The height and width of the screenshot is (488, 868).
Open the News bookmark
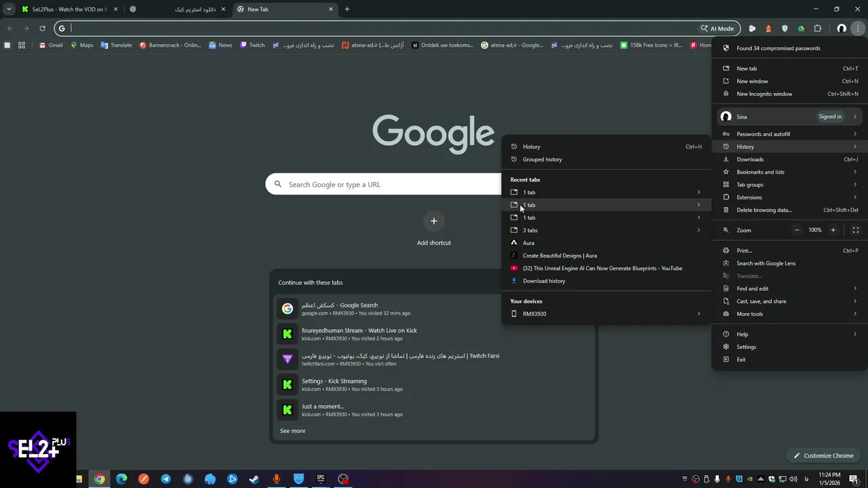click(x=220, y=45)
